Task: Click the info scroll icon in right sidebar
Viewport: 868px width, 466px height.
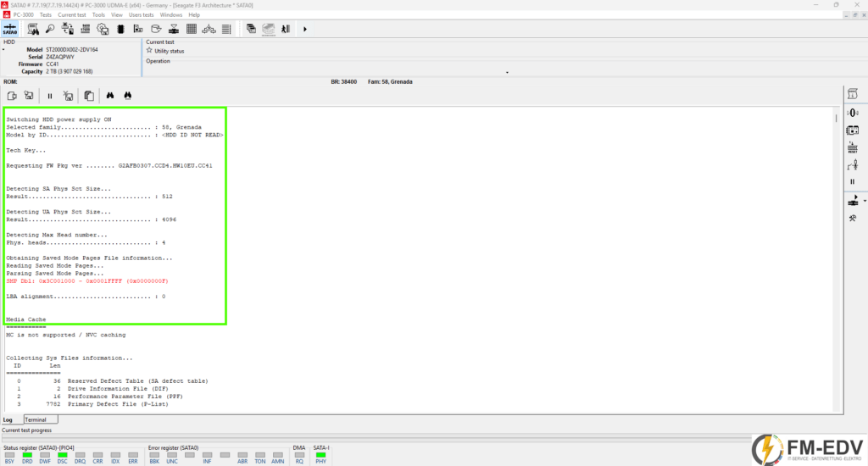Action: point(853,94)
